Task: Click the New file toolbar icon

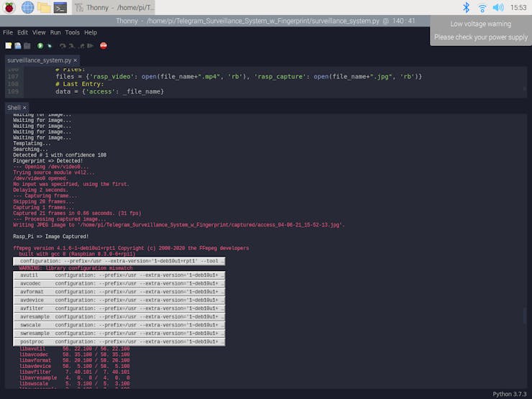Action: click(8, 45)
